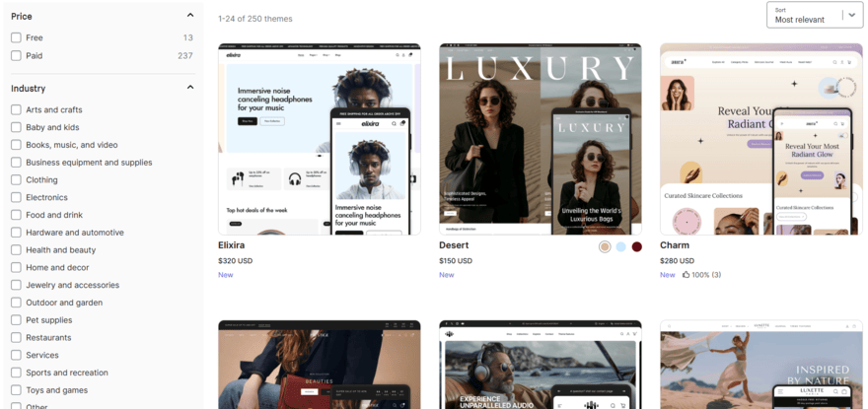Open the Elixira theme preview image
The image size is (868, 409).
pyautogui.click(x=320, y=139)
